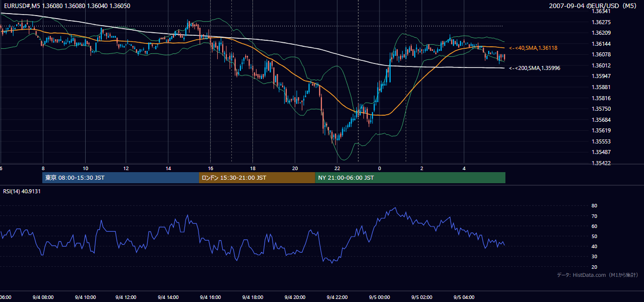Click hour label 18 below the price chart
Viewport: 644px width, 302px height.
[252, 169]
